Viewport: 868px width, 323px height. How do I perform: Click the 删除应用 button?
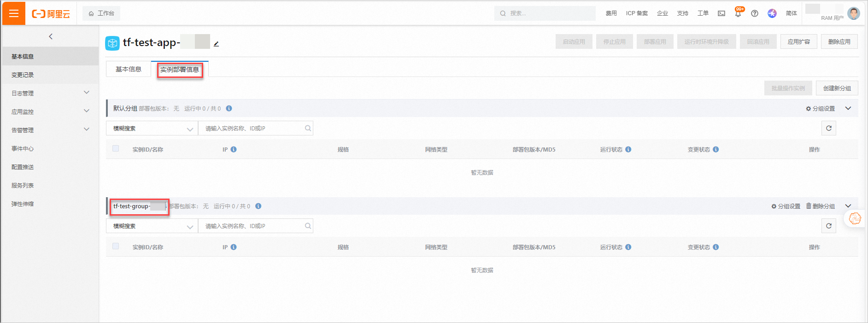(x=839, y=41)
